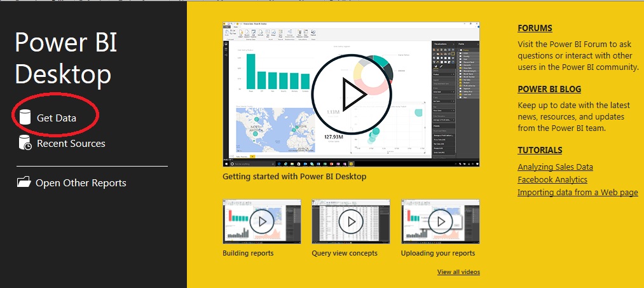The image size is (644, 288).
Task: Click the Query view concepts caption
Action: click(345, 253)
